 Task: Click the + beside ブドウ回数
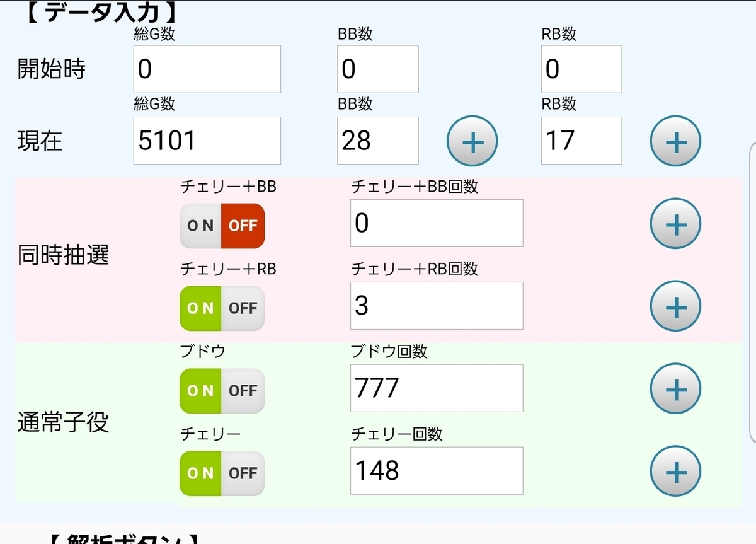(x=675, y=388)
